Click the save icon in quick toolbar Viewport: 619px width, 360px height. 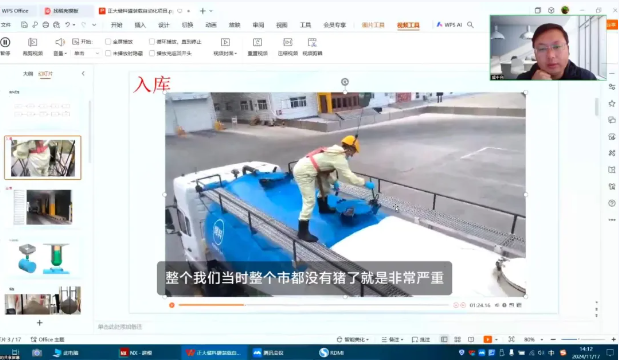(x=24, y=25)
